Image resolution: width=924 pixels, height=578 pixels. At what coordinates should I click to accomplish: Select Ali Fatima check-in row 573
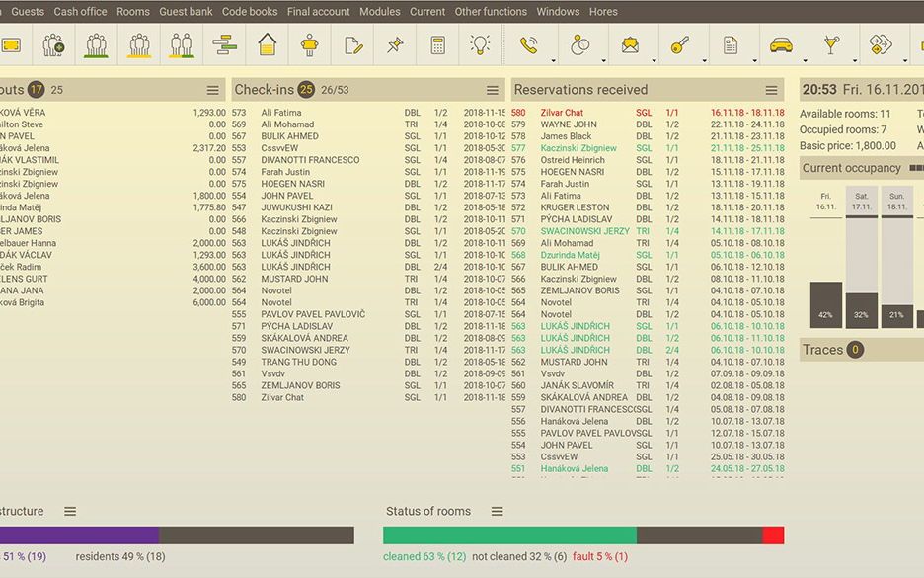(367, 113)
